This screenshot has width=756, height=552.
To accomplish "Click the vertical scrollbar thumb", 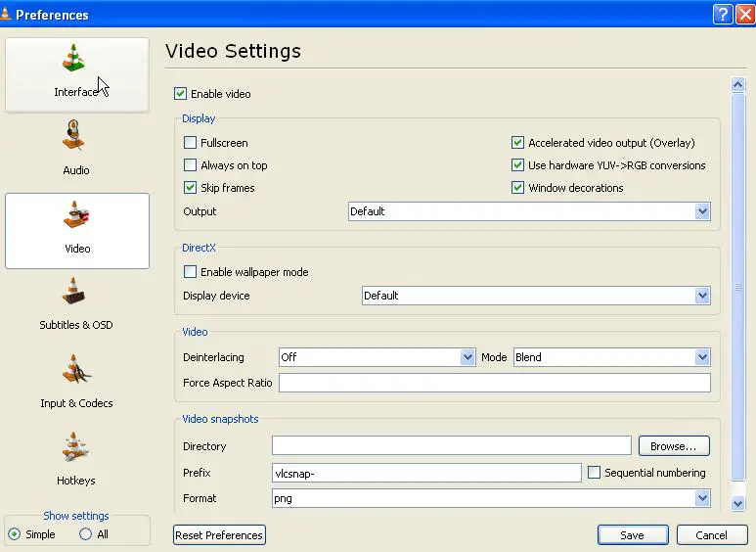I will click(x=737, y=287).
